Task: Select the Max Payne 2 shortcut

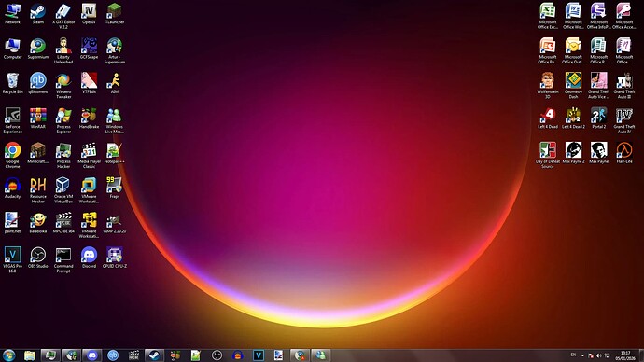Action: click(x=573, y=154)
